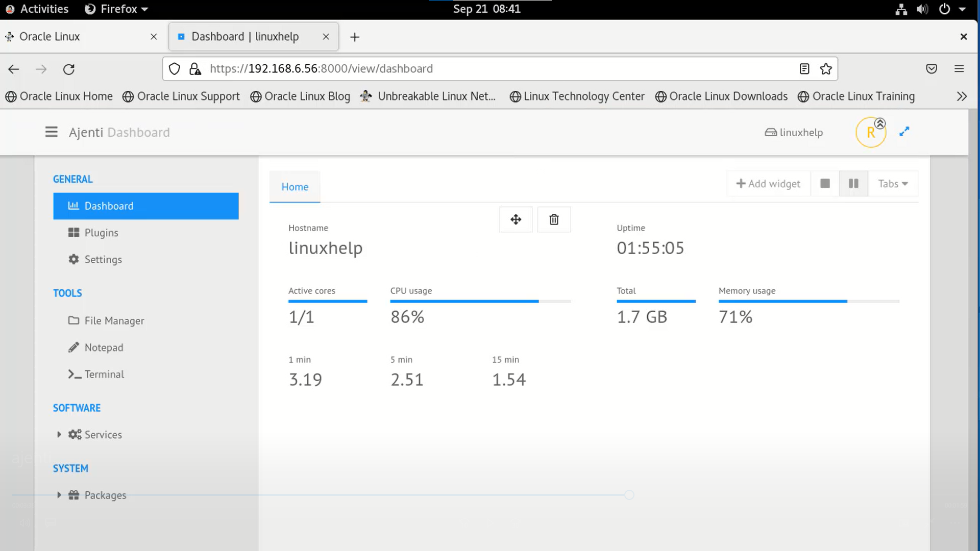Delete the hostname widget with trash icon
Image resolution: width=980 pixels, height=551 pixels.
(x=554, y=219)
